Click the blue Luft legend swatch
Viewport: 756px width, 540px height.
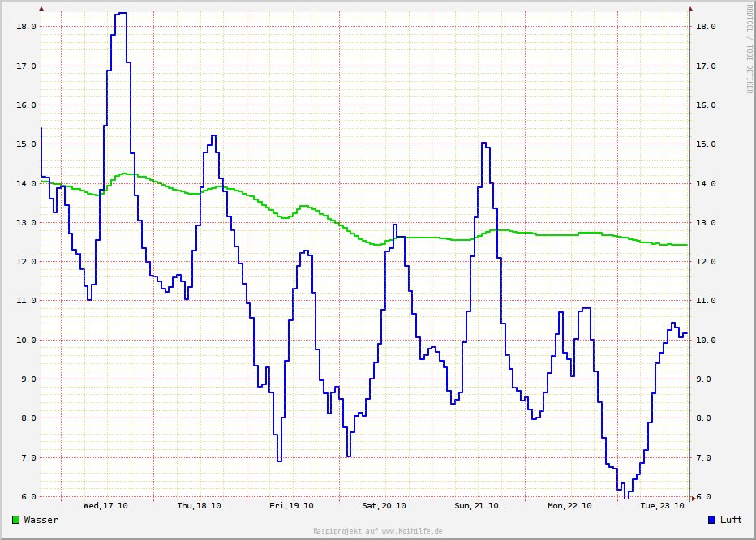click(712, 520)
